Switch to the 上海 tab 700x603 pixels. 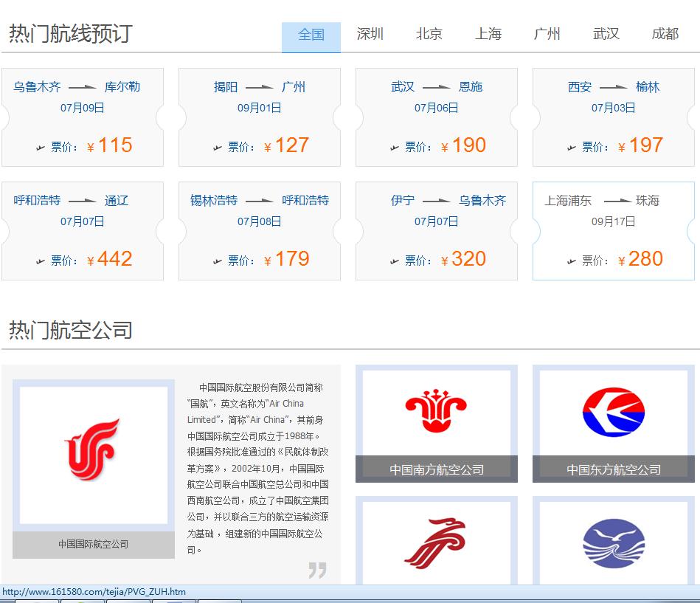click(488, 34)
